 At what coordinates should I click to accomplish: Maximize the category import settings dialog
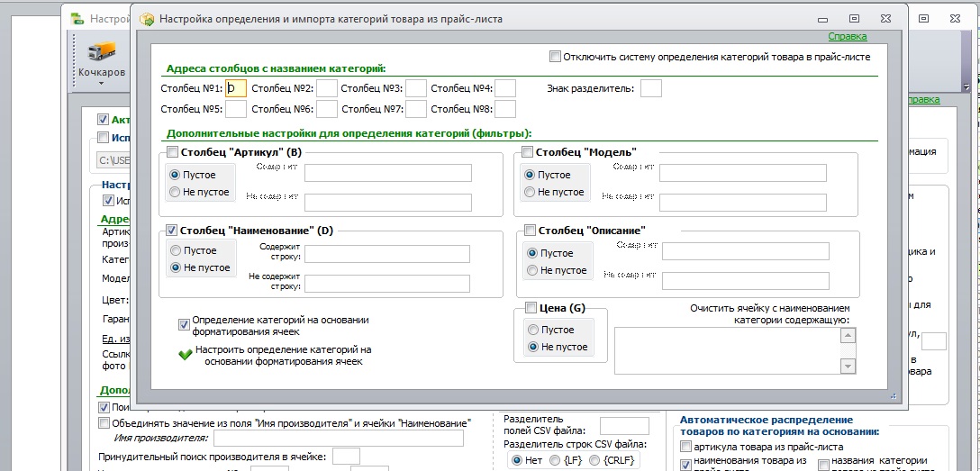point(855,19)
